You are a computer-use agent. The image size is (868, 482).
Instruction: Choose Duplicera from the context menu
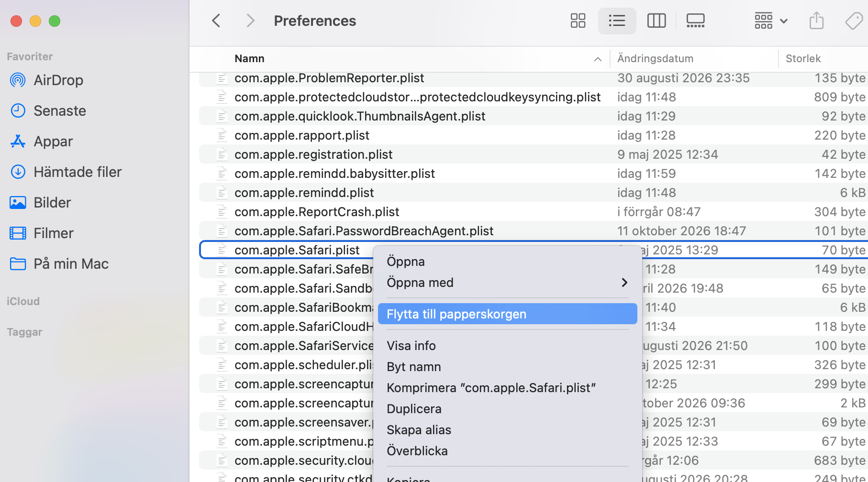click(x=507, y=409)
